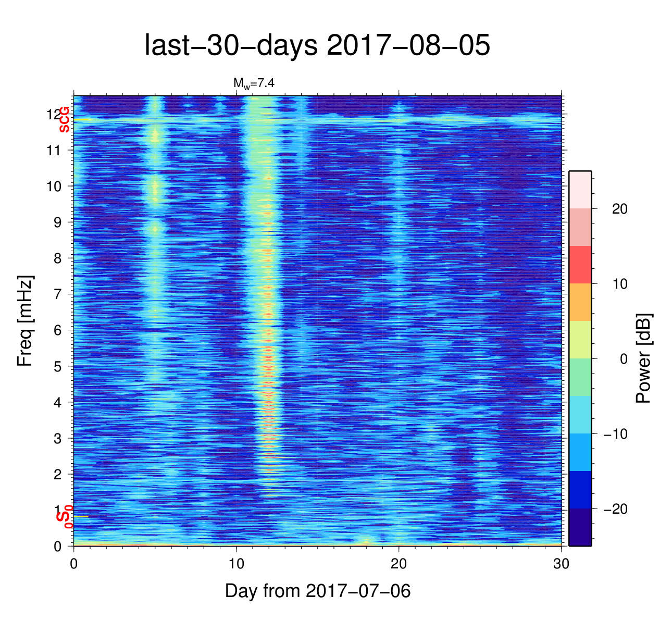Click the 'Day from 2017-07-06' axis label

317,591
